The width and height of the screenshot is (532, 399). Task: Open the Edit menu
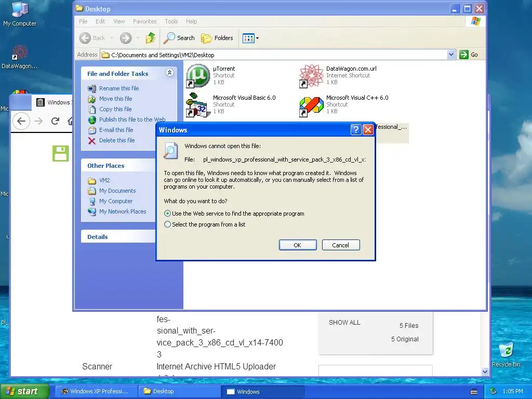click(x=100, y=21)
